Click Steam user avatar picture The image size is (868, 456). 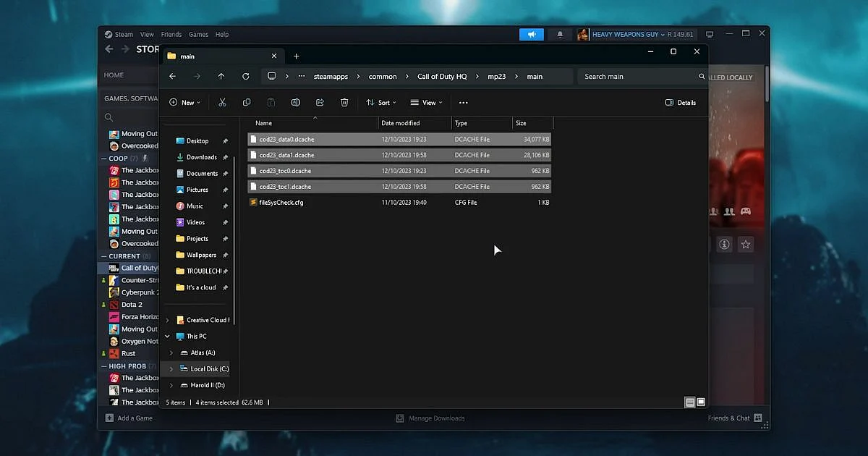[583, 34]
